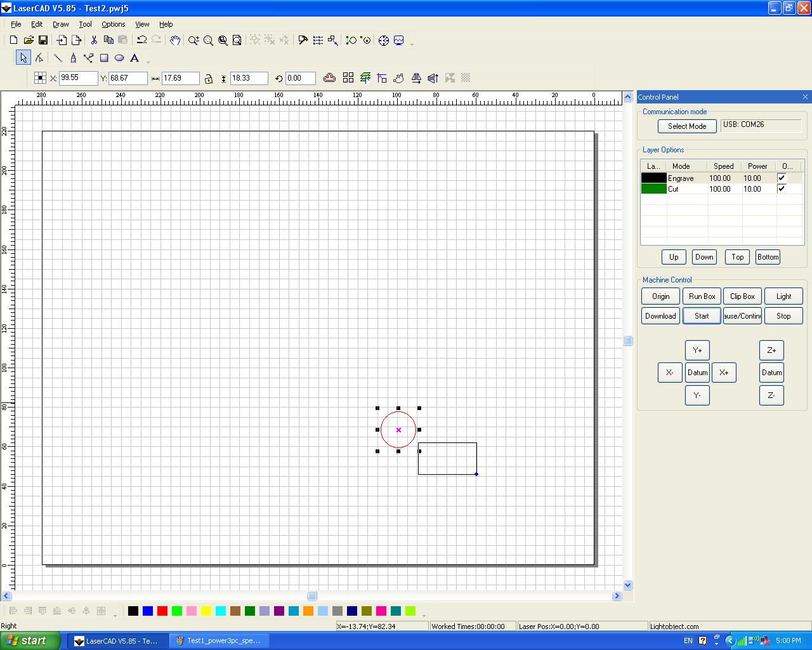812x650 pixels.
Task: Pick the red color swatch
Action: pos(162,611)
